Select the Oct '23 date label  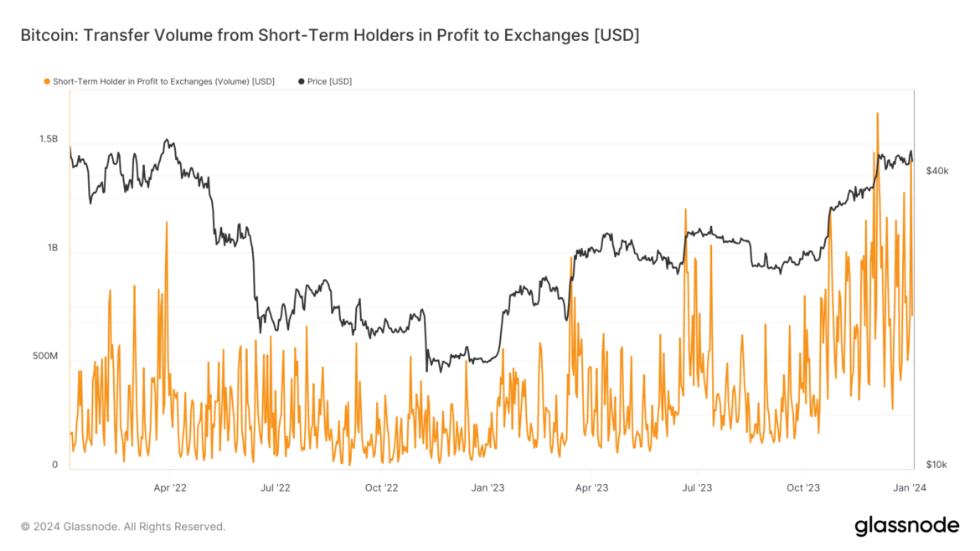pyautogui.click(x=802, y=486)
